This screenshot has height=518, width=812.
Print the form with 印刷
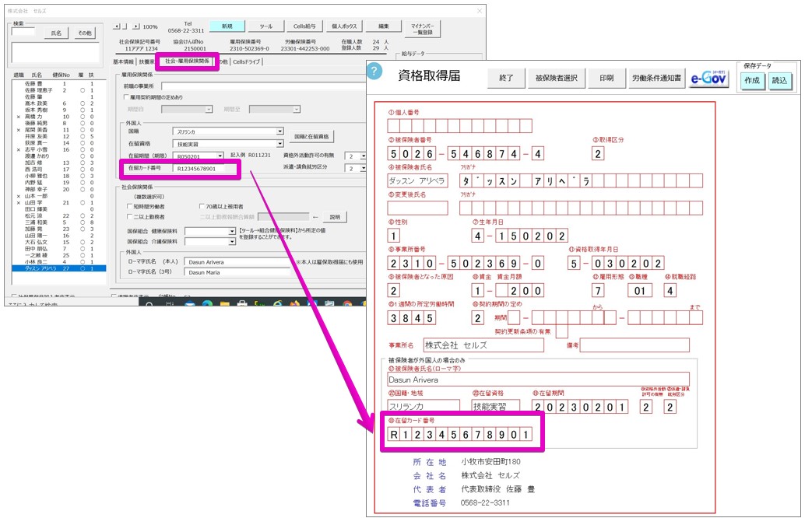606,78
